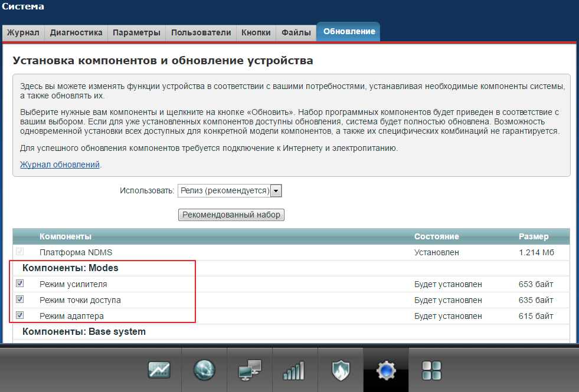Viewport: 579px width, 392px height.
Task: Open the Wi-Fi signal bars icon
Action: pos(295,370)
